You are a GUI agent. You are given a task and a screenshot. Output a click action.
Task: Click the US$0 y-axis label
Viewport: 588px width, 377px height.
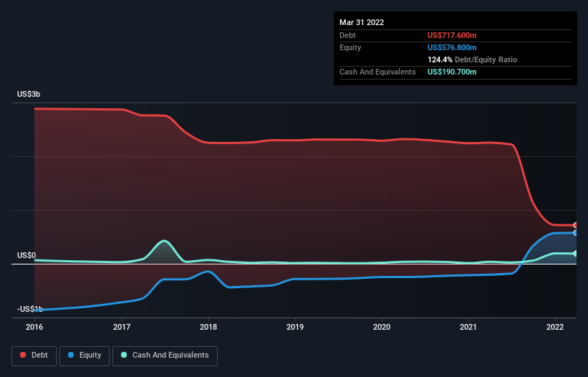26,255
